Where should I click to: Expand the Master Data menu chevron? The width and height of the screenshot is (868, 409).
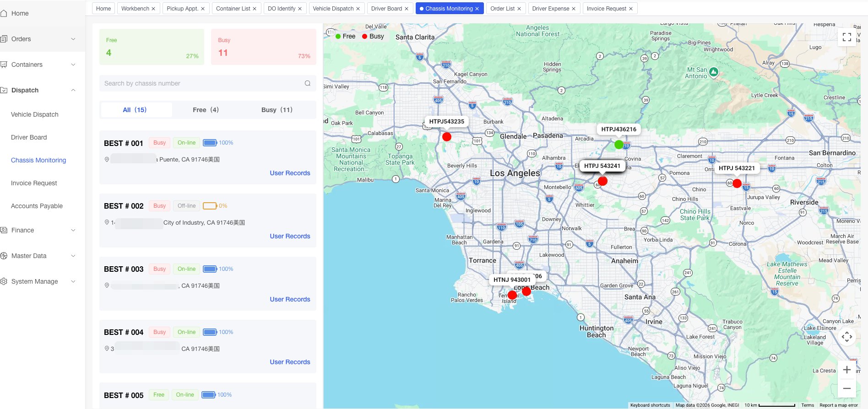coord(73,256)
